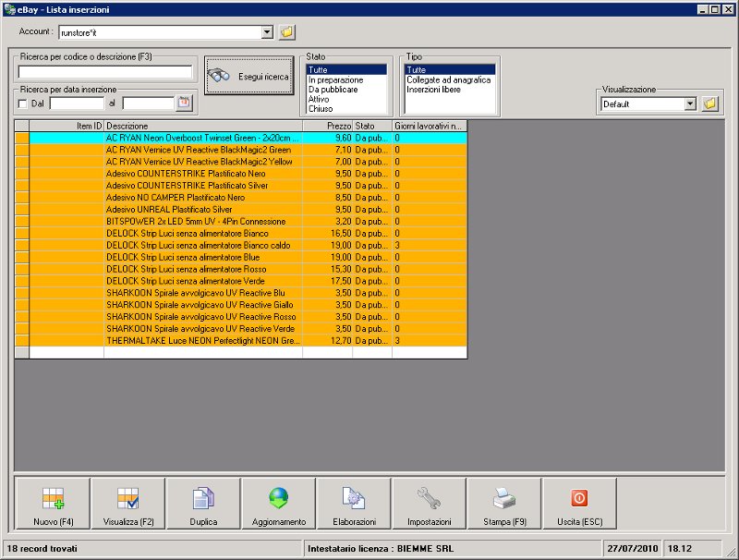Sort by Item ID column header

tap(67, 126)
